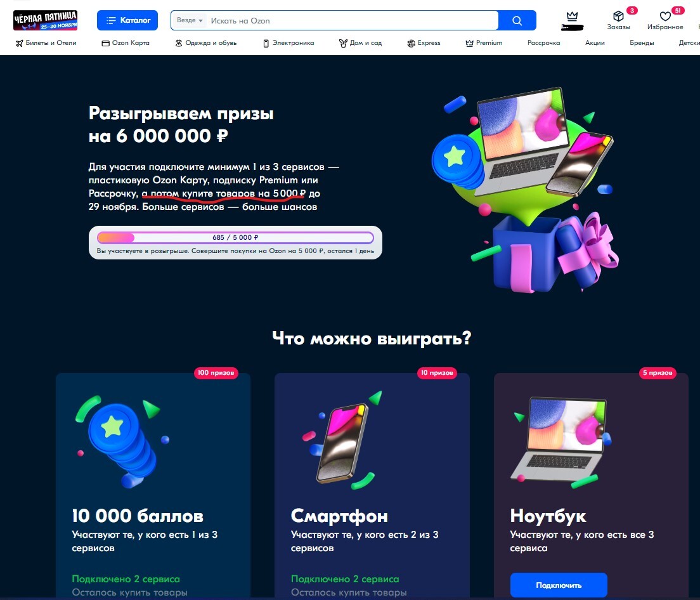Open the Акции page link
The height and width of the screenshot is (600, 700).
[x=595, y=43]
